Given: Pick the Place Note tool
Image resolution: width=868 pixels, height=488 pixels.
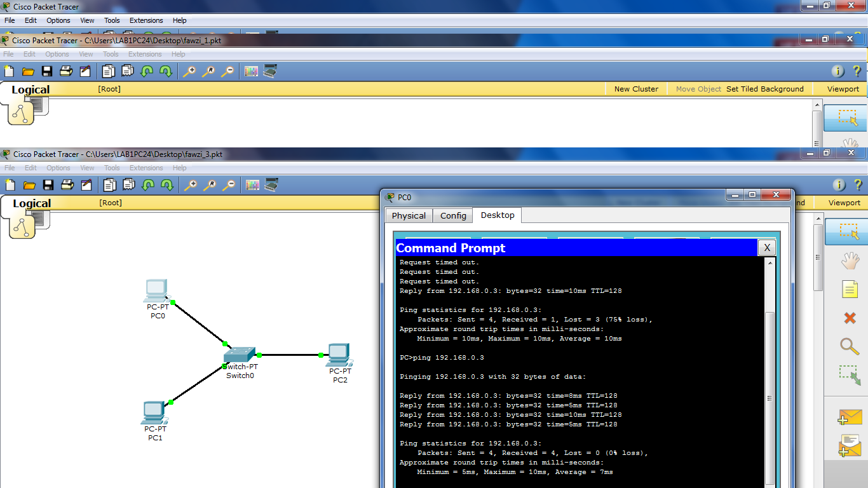Looking at the screenshot, I should tap(850, 289).
